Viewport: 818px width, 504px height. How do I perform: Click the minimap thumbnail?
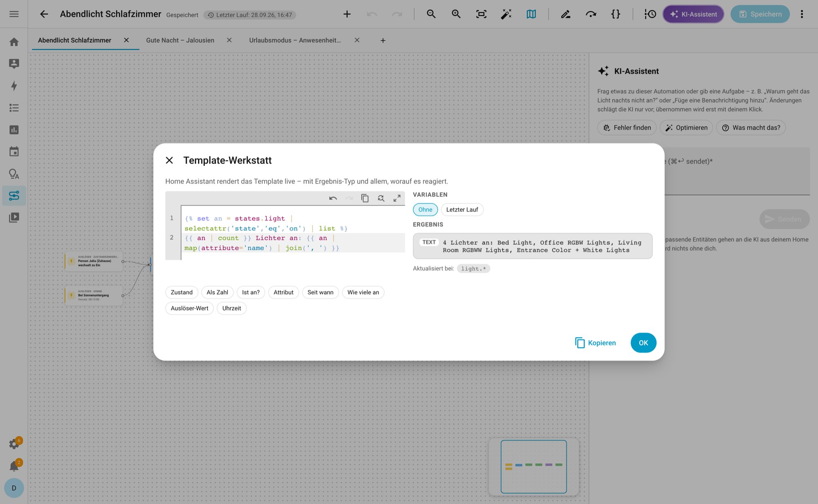pos(533,466)
